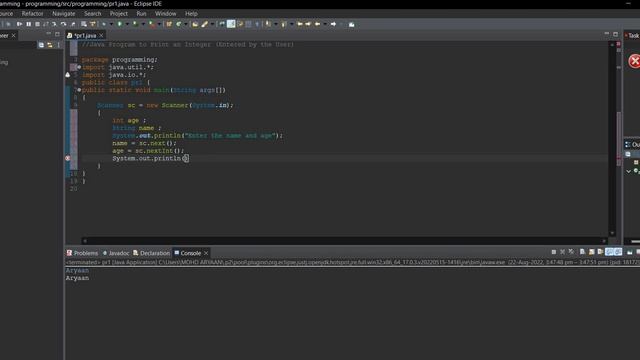This screenshot has width=640, height=360.
Task: Click the Terminate icon in main toolbar
Action: (37, 24)
